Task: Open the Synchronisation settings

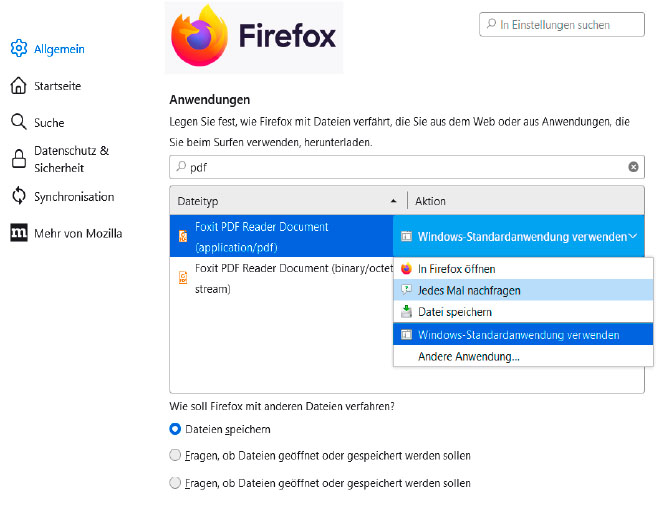Action: 63,196
